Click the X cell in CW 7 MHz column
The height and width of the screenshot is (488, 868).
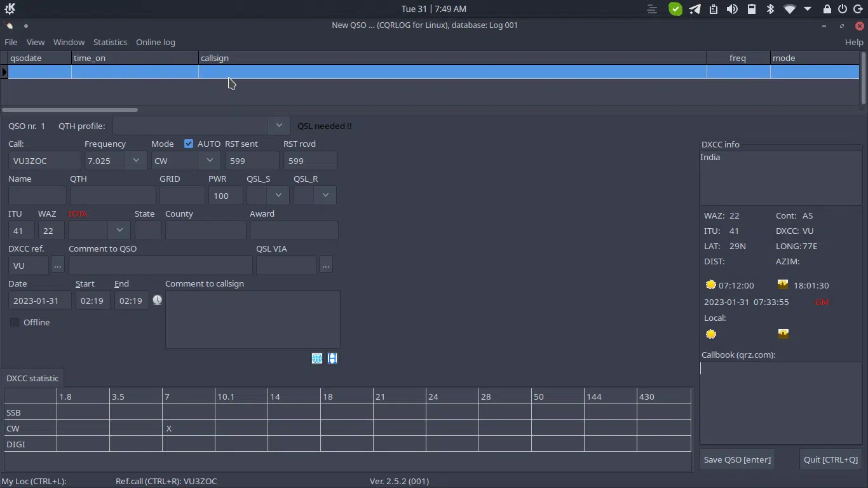189,428
